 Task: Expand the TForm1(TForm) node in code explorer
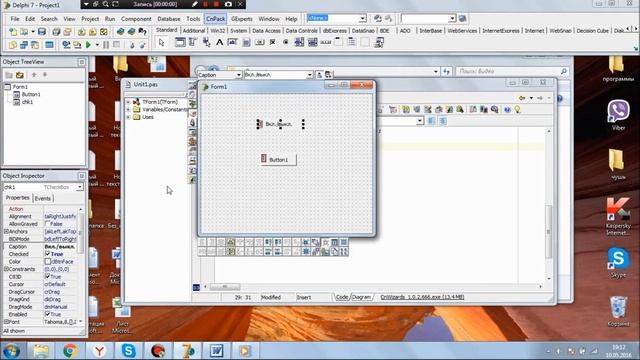[128, 102]
